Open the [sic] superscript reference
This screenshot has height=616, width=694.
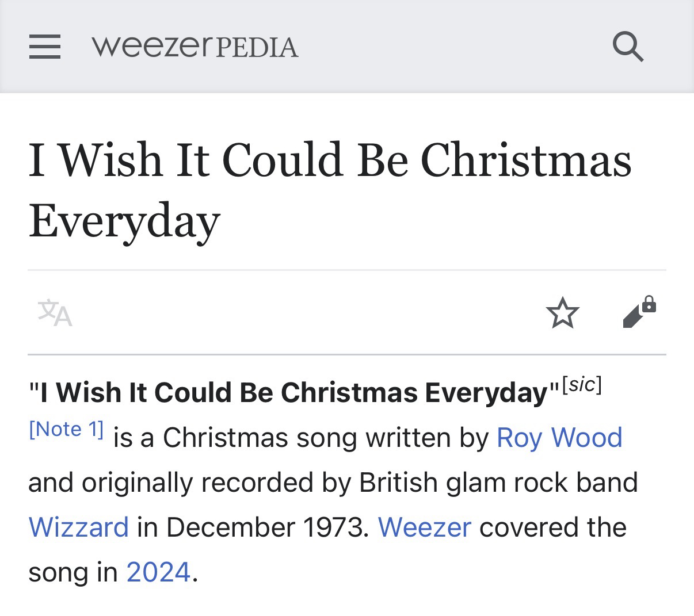point(582,384)
